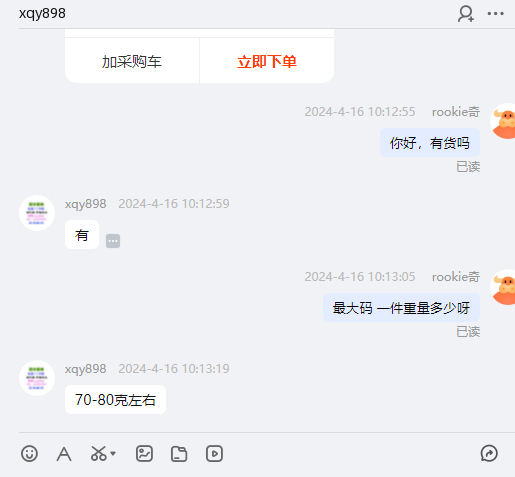Click rookie奇's avatar beside 你好，有货吗
The width and height of the screenshot is (515, 477).
pyautogui.click(x=503, y=121)
